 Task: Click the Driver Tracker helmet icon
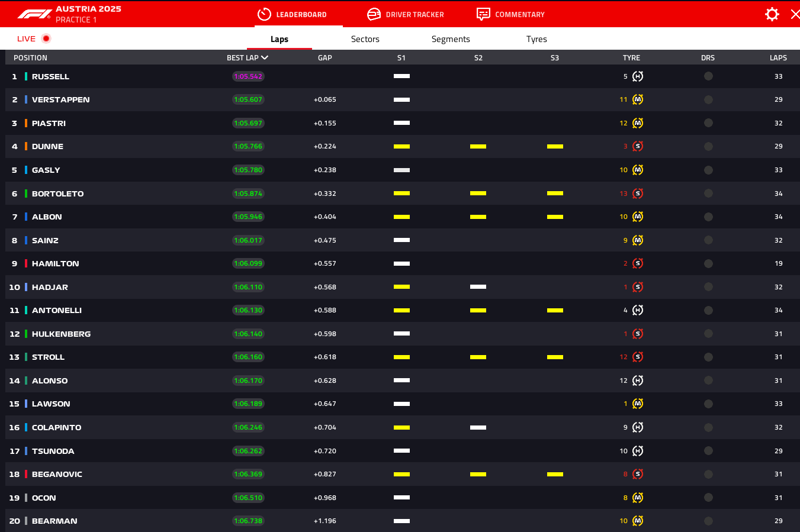(374, 14)
